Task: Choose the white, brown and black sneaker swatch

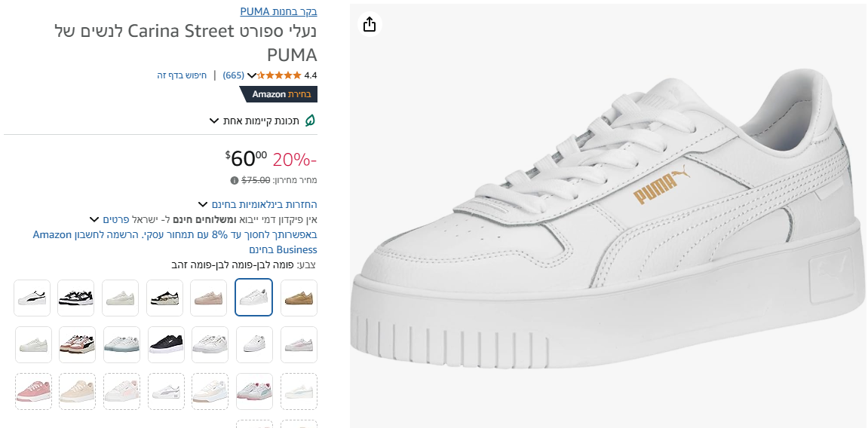Action: pos(77,345)
